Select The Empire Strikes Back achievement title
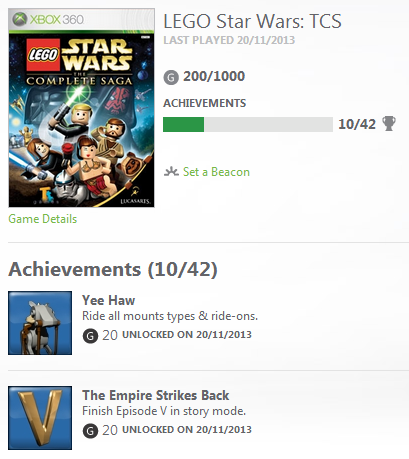The height and width of the screenshot is (459, 409). pyautogui.click(x=156, y=395)
